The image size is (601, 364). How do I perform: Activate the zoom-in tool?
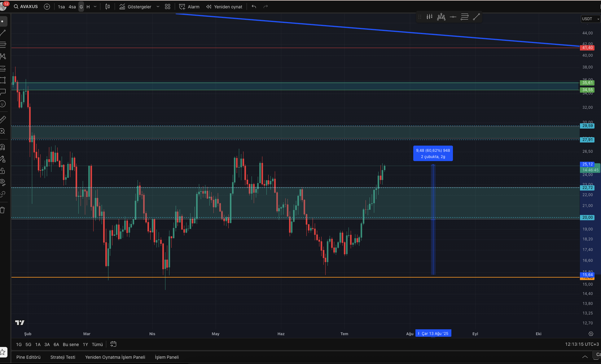pos(2,131)
